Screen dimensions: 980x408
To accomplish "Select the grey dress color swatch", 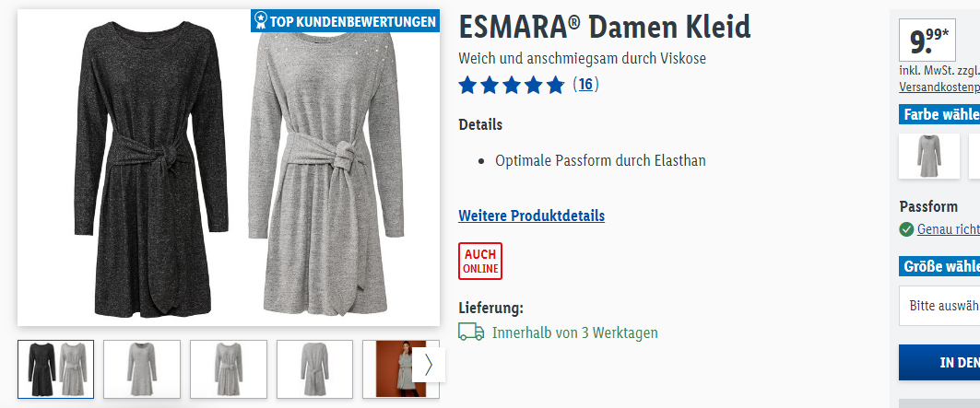I will [929, 156].
